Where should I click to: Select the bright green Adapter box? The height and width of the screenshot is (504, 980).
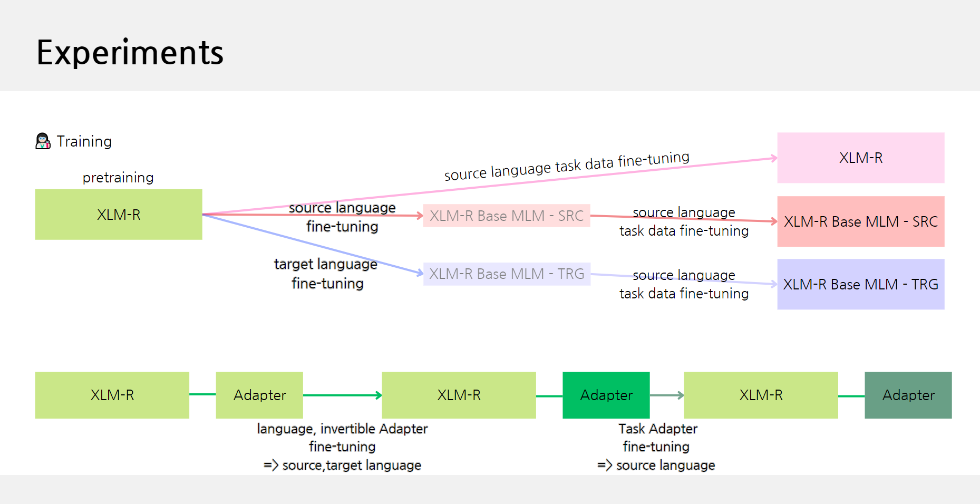(606, 395)
